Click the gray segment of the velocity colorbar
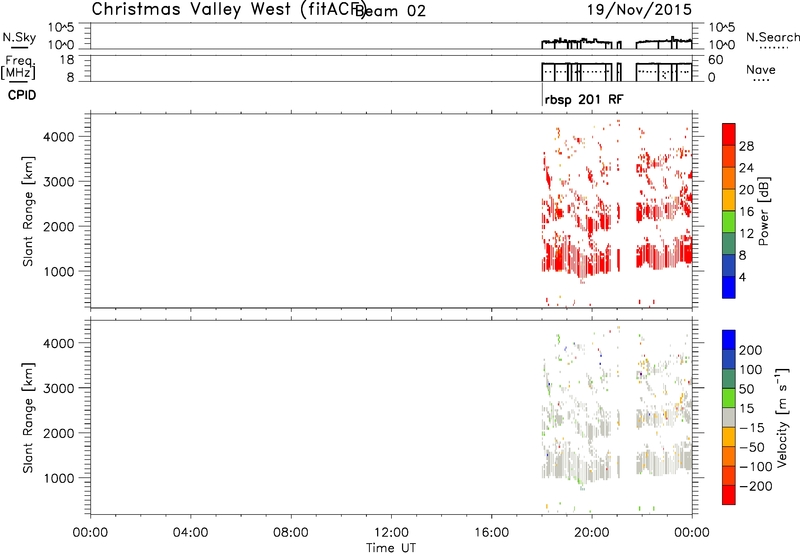800x554 pixels. [729, 417]
